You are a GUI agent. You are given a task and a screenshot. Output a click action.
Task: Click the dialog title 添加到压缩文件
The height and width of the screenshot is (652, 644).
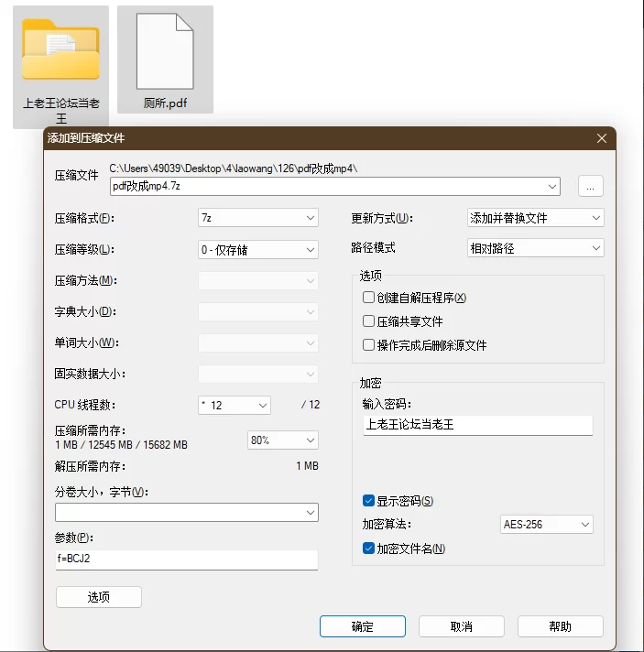pos(86,138)
